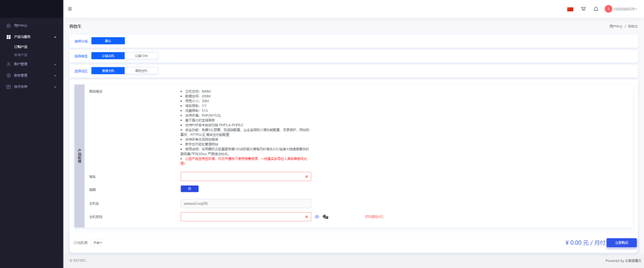This screenshot has width=644, height=268.
Task: Open 所有产品 in the sidebar submenu
Action: pyautogui.click(x=21, y=55)
